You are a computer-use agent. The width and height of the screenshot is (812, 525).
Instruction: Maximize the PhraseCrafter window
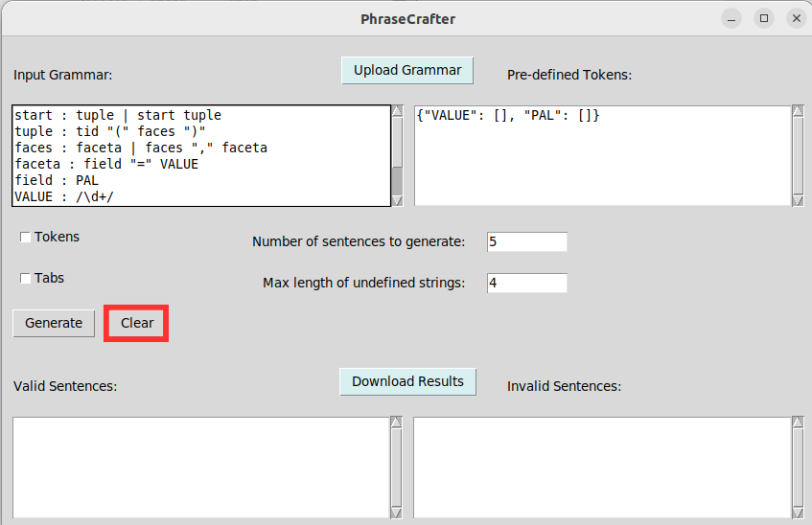click(x=764, y=18)
